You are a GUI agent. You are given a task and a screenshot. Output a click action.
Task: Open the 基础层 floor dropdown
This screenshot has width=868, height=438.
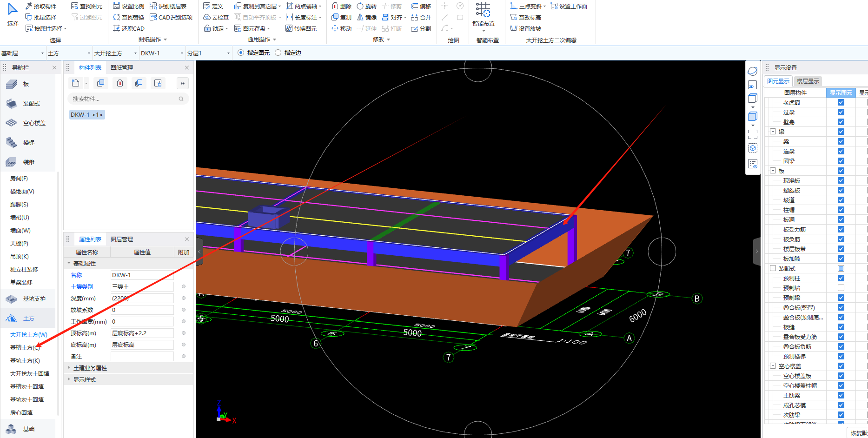point(23,53)
